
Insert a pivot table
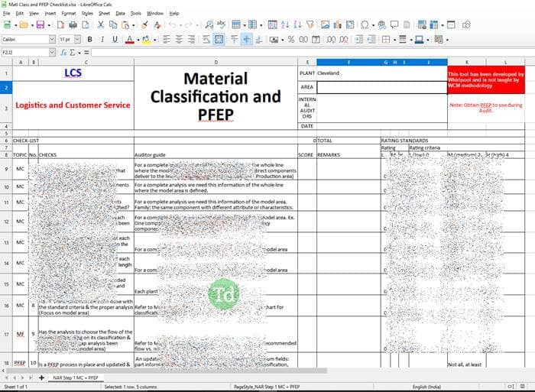click(x=350, y=24)
